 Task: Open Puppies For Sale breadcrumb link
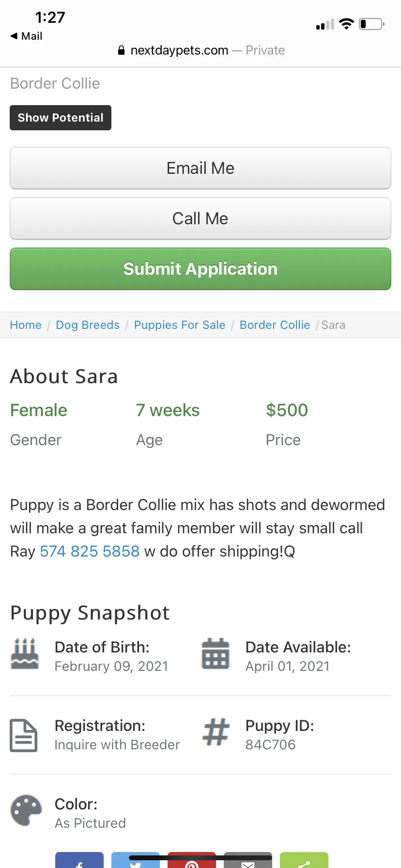point(180,325)
